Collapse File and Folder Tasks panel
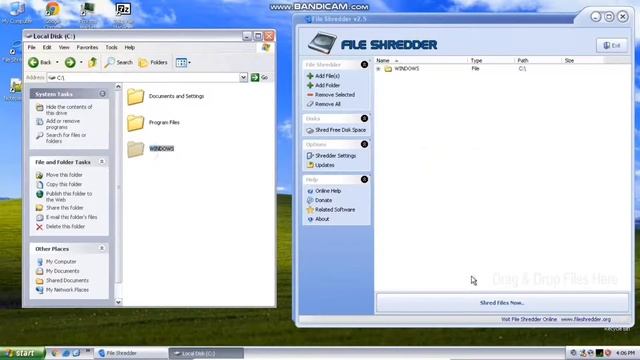Viewport: 640px width, 360px height. [x=102, y=162]
